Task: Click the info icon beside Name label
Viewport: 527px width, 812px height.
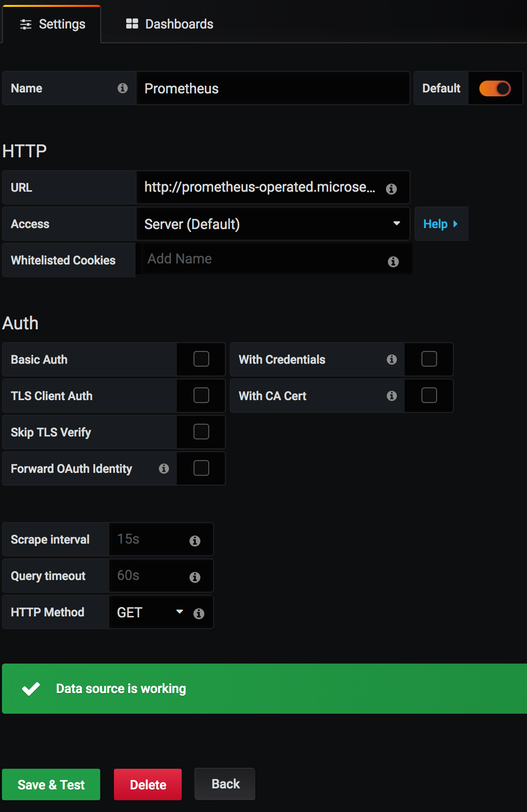Action: [x=123, y=88]
